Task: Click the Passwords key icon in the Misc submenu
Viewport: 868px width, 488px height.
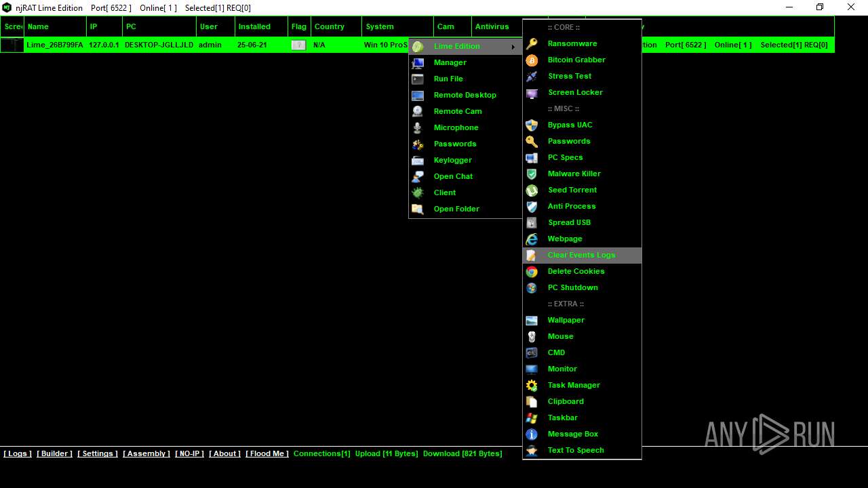Action: coord(532,142)
